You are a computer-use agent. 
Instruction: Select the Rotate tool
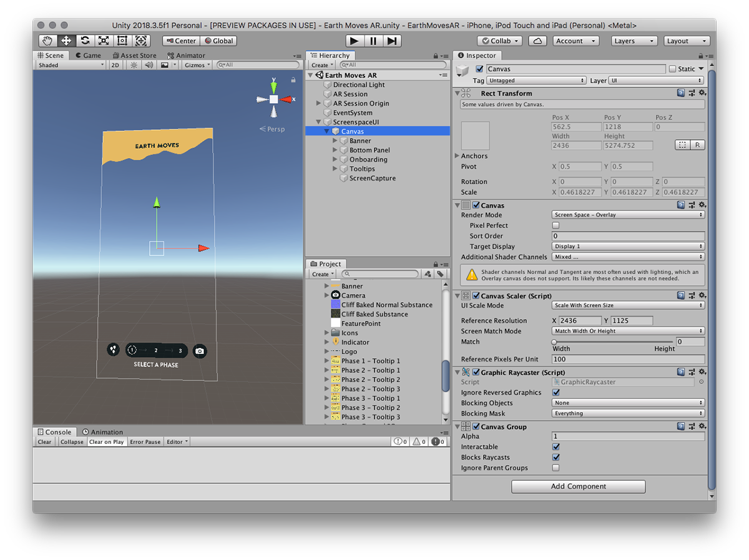(x=84, y=40)
